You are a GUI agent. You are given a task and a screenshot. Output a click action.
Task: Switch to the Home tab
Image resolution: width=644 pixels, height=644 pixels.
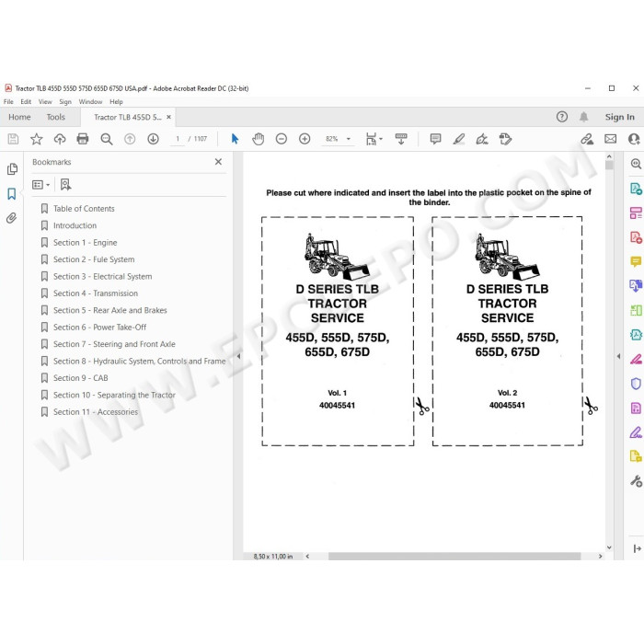pos(19,117)
